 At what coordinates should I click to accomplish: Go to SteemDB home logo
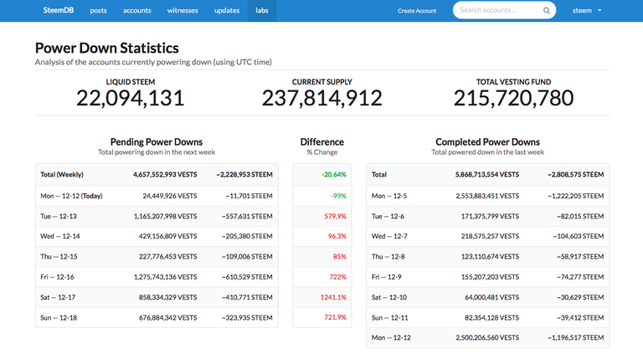click(x=59, y=10)
